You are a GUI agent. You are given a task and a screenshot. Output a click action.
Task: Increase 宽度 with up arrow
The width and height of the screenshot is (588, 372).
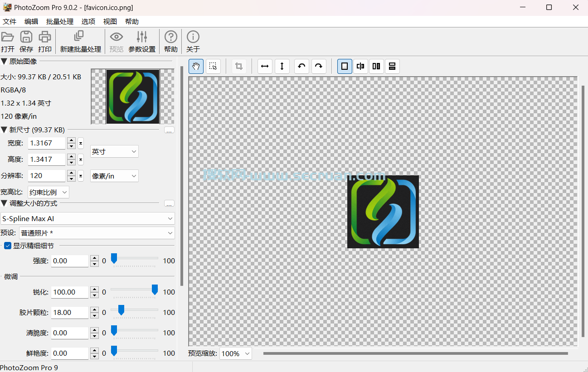[71, 140]
